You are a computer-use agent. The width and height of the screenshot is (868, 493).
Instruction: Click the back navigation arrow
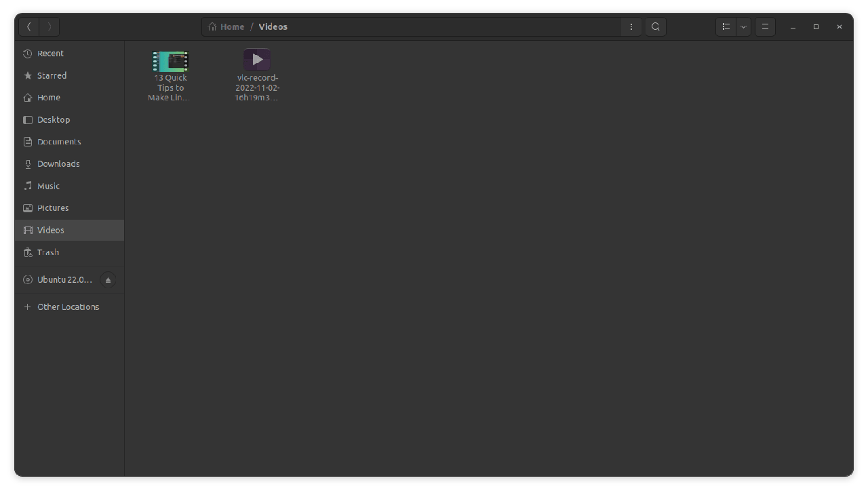point(29,27)
